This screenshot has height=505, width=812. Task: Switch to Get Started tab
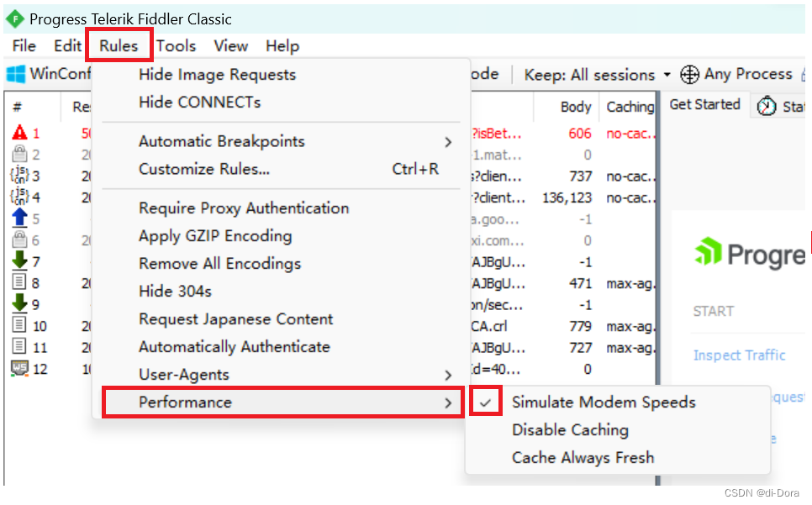(x=704, y=105)
